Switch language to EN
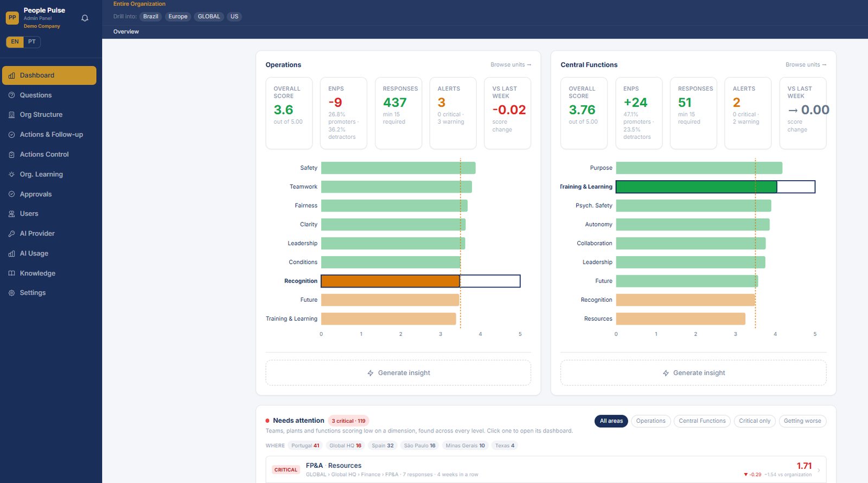The width and height of the screenshot is (868, 483). coord(15,42)
